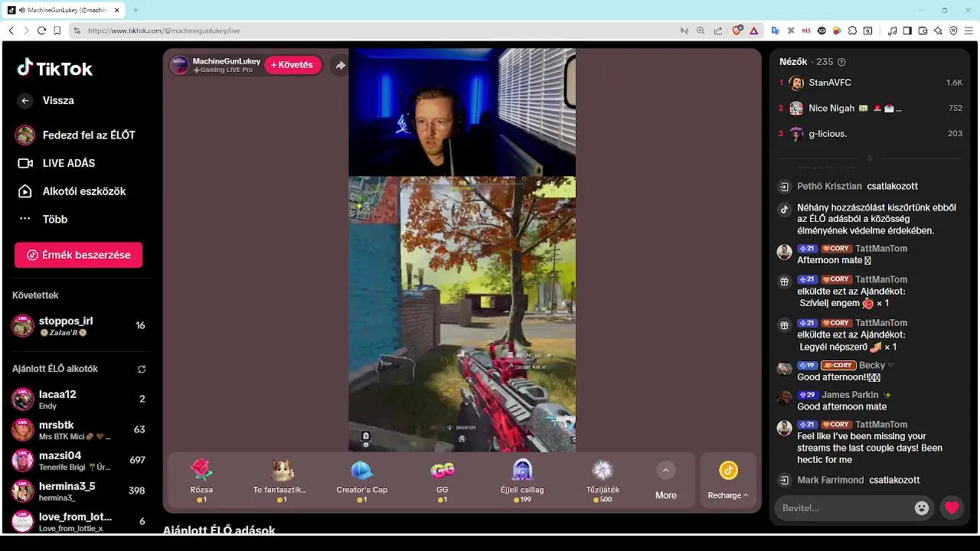980x551 pixels.
Task: Click the browser share page icon
Action: tap(717, 31)
